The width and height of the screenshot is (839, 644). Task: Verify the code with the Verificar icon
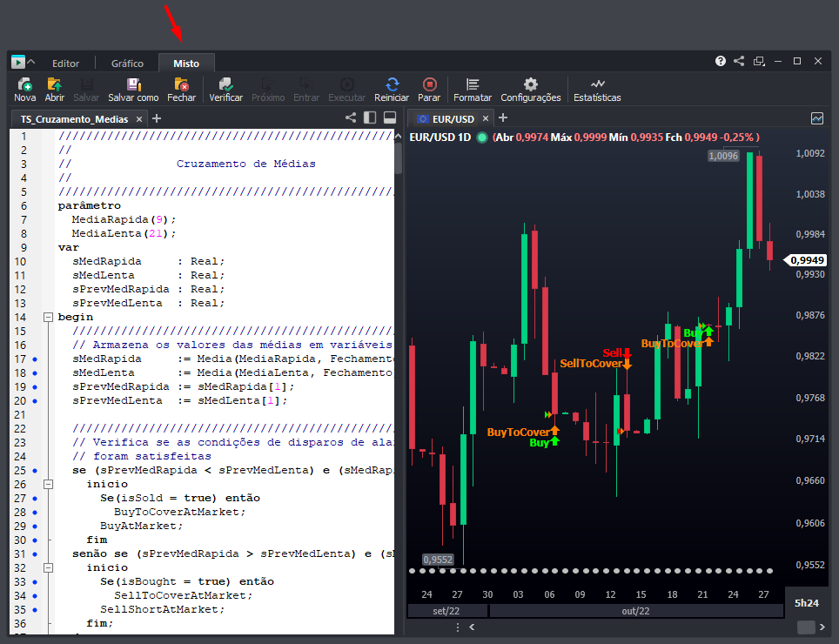(226, 84)
